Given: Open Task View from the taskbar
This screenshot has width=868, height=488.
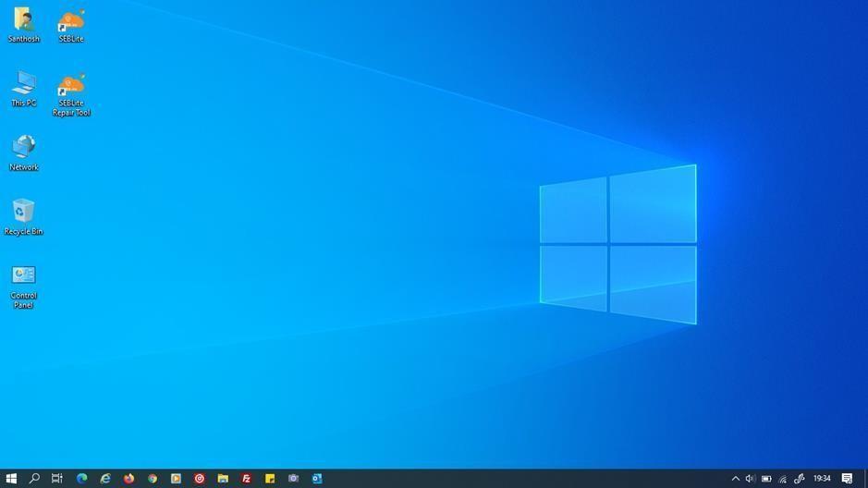Looking at the screenshot, I should [x=57, y=479].
